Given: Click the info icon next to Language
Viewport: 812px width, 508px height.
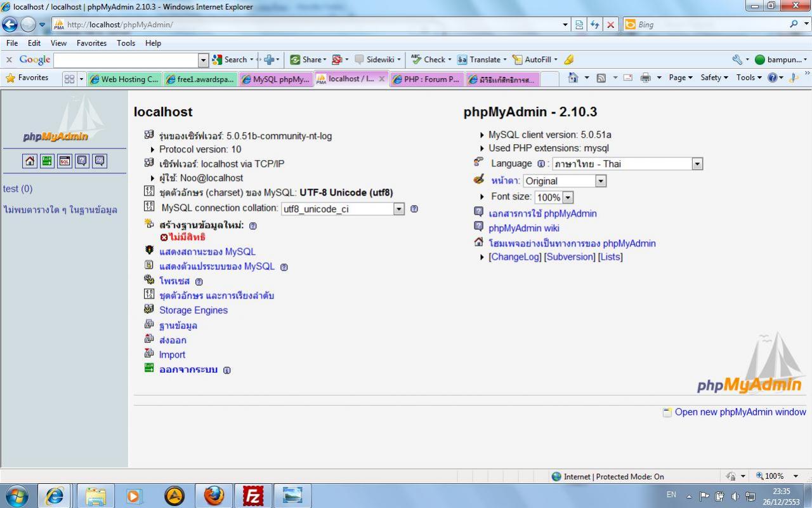Looking at the screenshot, I should pos(541,164).
